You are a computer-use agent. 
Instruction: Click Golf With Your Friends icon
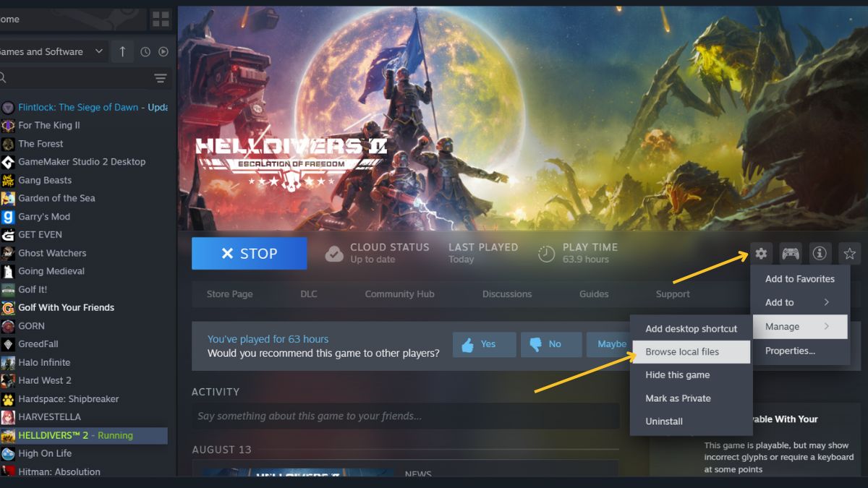tap(8, 308)
